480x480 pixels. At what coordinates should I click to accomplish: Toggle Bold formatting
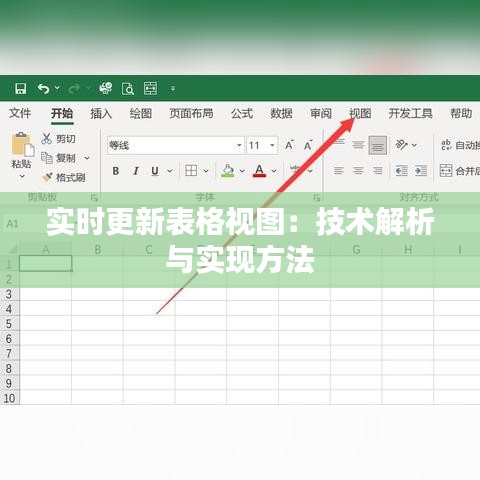tap(116, 171)
